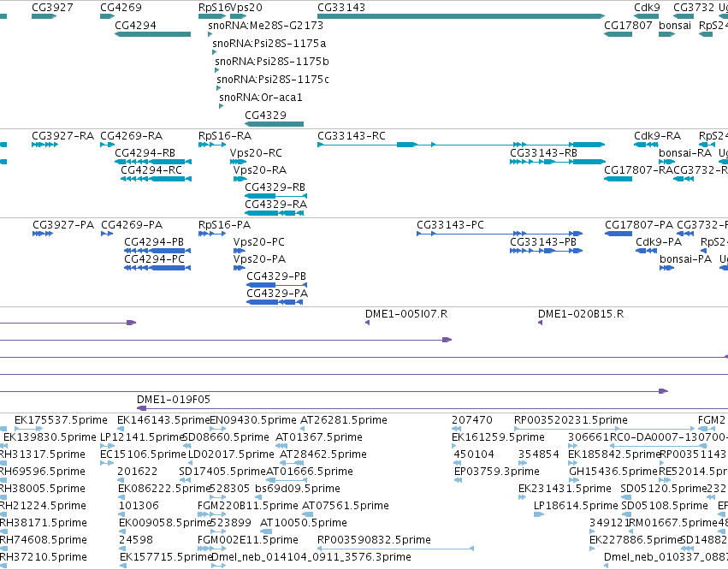The height and width of the screenshot is (570, 728).
Task: Select the CG4294 gene bar
Action: (x=152, y=34)
